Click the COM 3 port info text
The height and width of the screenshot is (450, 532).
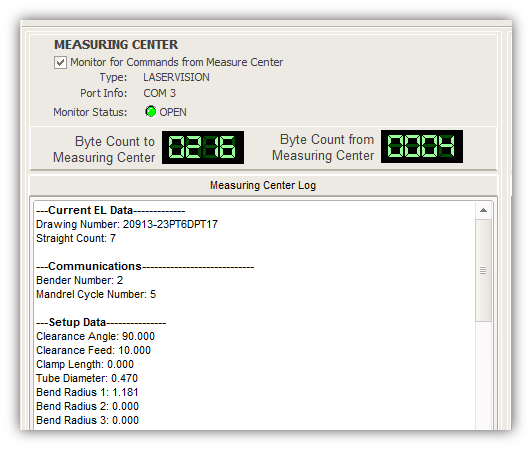(x=159, y=93)
